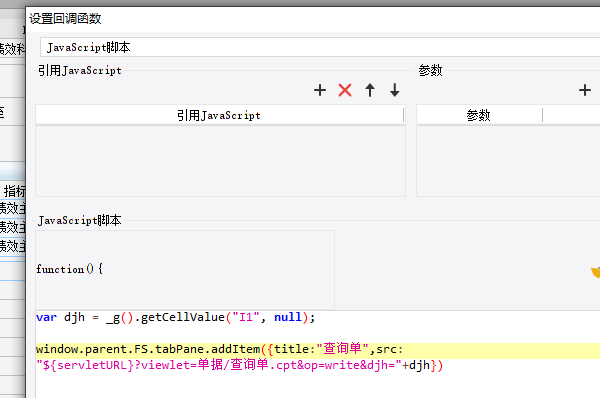Open the JavaScript脚本 type combo box

(x=320, y=47)
